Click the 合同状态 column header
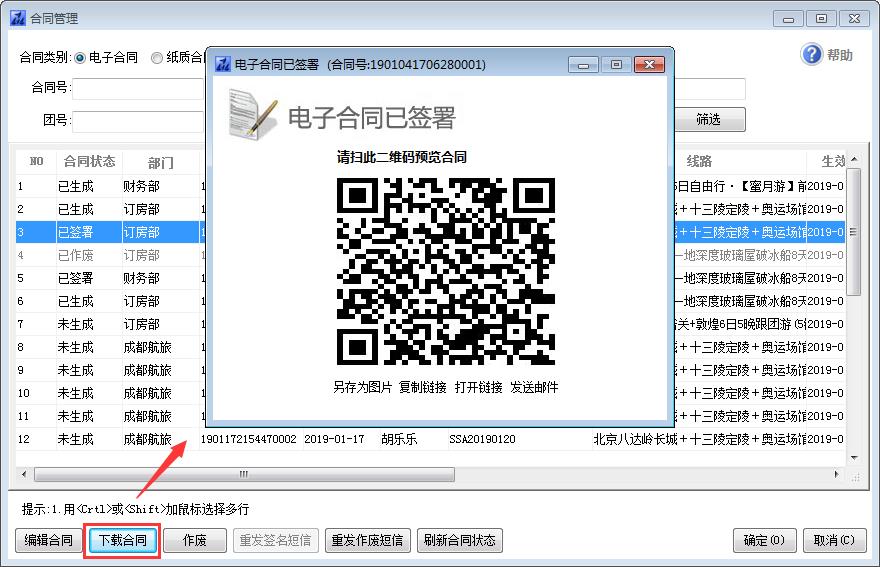 coord(89,162)
